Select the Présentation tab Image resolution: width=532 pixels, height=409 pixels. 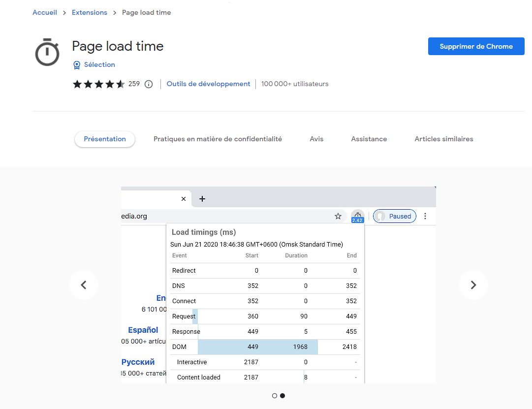pos(105,139)
